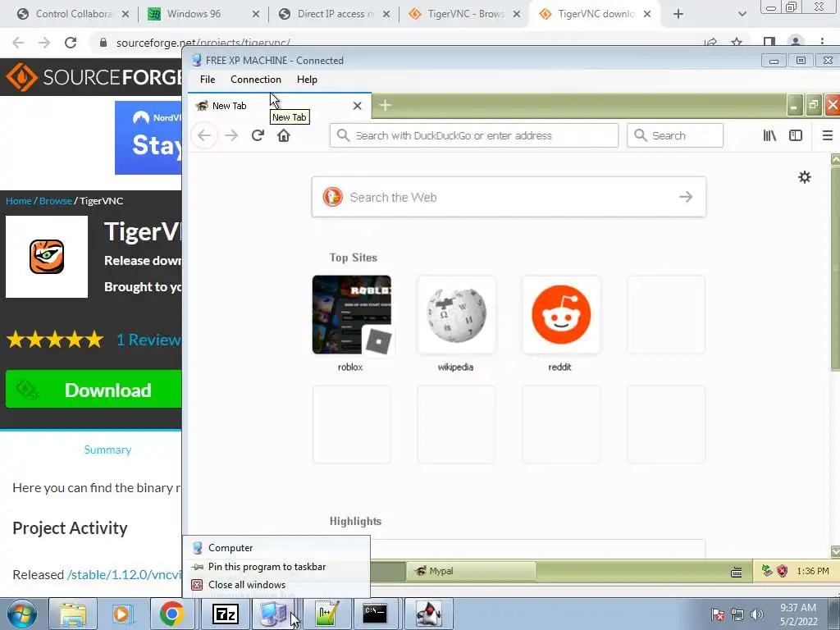Open File Explorer from taskbar

[x=73, y=614]
